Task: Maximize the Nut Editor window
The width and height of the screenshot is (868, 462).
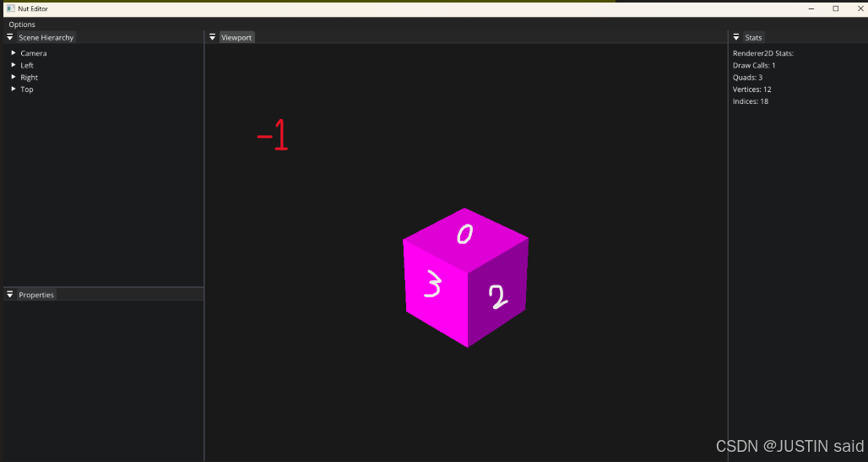Action: pyautogui.click(x=835, y=8)
